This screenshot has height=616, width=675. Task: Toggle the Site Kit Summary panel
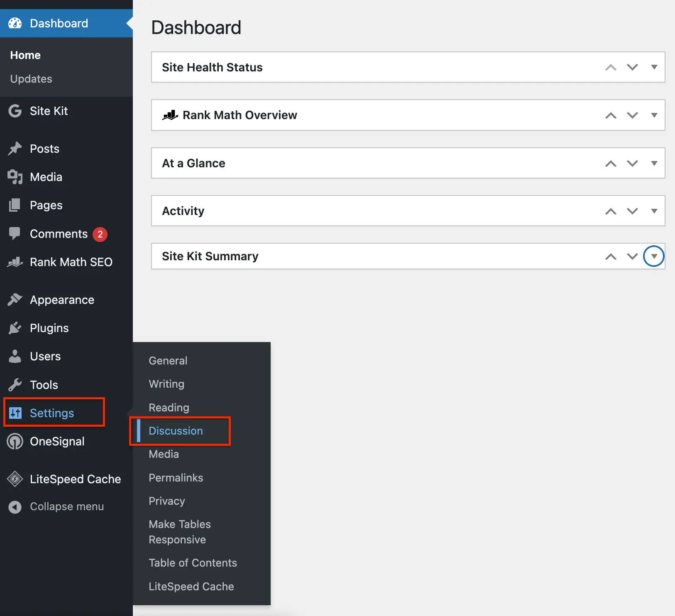654,257
